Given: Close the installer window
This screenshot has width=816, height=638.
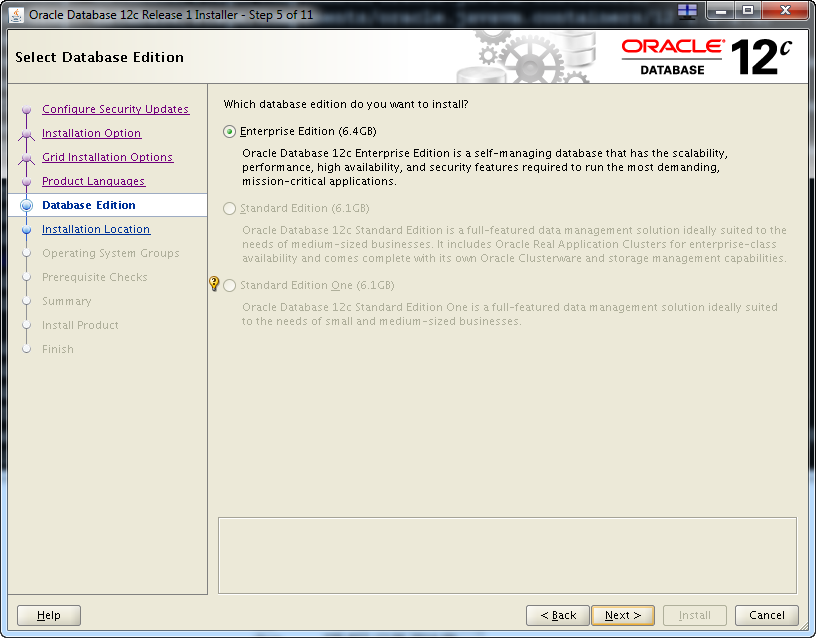Looking at the screenshot, I should pos(786,10).
